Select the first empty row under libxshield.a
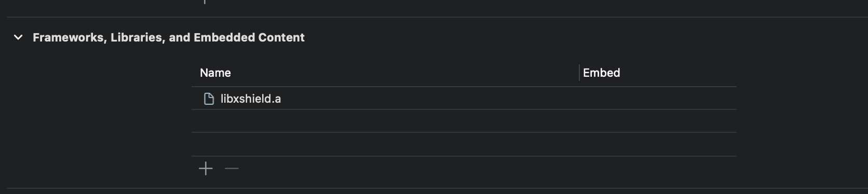The height and width of the screenshot is (194, 868). pos(464,121)
